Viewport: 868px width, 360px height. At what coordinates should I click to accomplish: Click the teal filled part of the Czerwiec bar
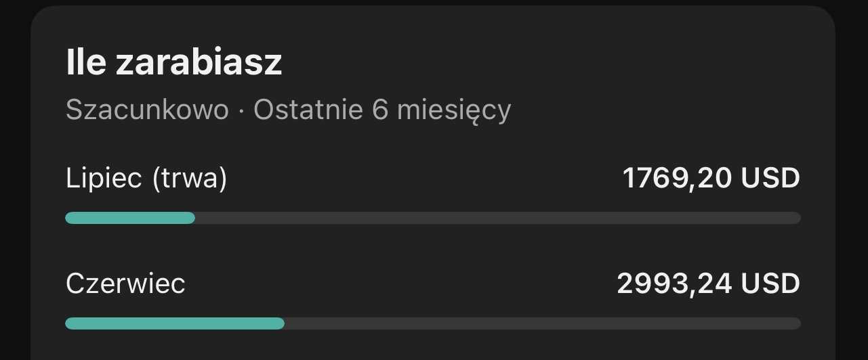pyautogui.click(x=175, y=323)
